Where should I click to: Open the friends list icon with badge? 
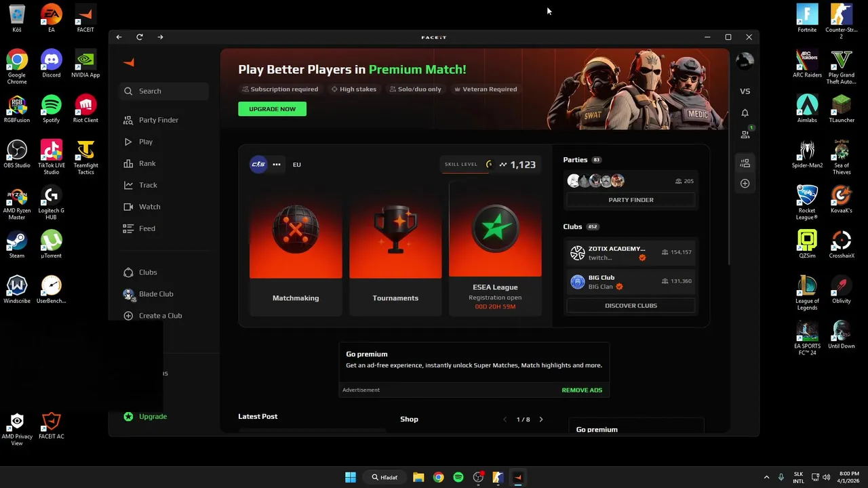pyautogui.click(x=745, y=134)
